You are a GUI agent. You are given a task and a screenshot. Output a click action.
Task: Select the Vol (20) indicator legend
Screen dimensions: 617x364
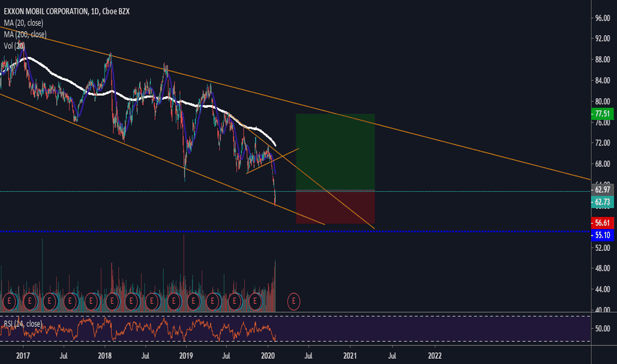(14, 46)
